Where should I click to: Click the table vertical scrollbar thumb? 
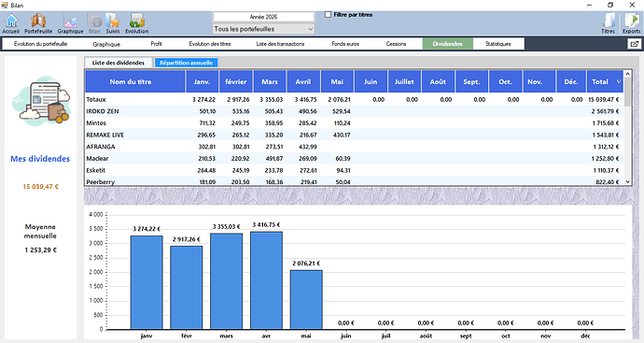627,93
